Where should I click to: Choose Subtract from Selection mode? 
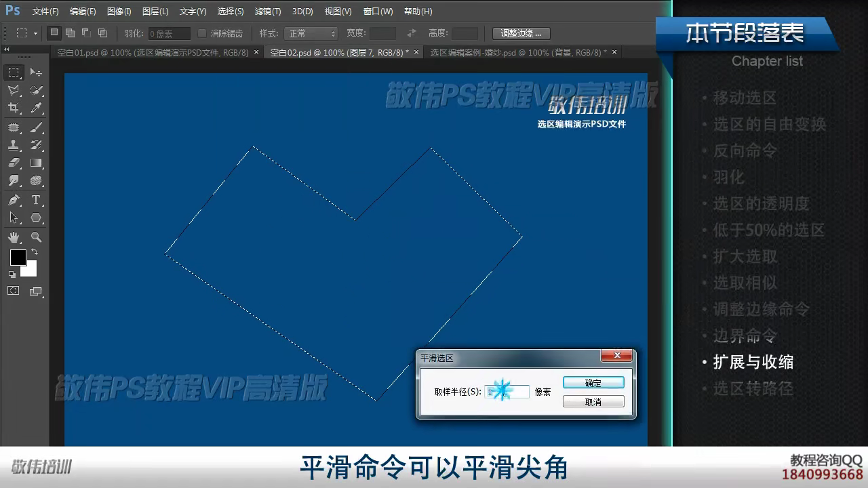tap(86, 33)
